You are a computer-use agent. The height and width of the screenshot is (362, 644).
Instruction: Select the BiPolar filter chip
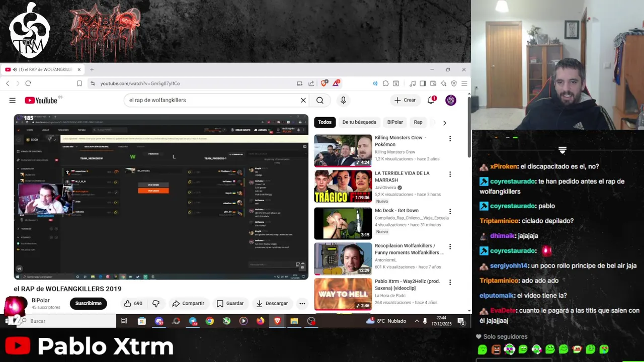point(395,122)
